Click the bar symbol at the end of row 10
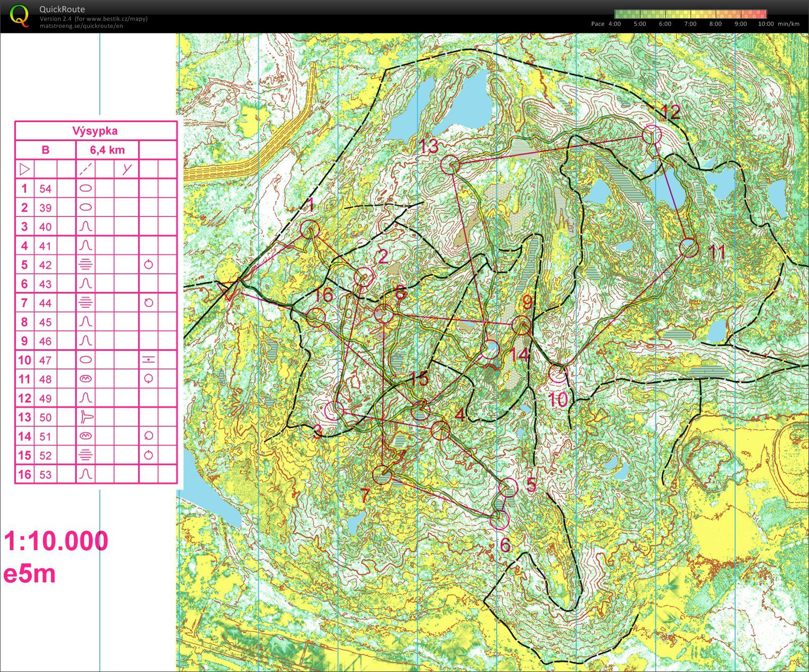The height and width of the screenshot is (672, 809). [x=148, y=360]
